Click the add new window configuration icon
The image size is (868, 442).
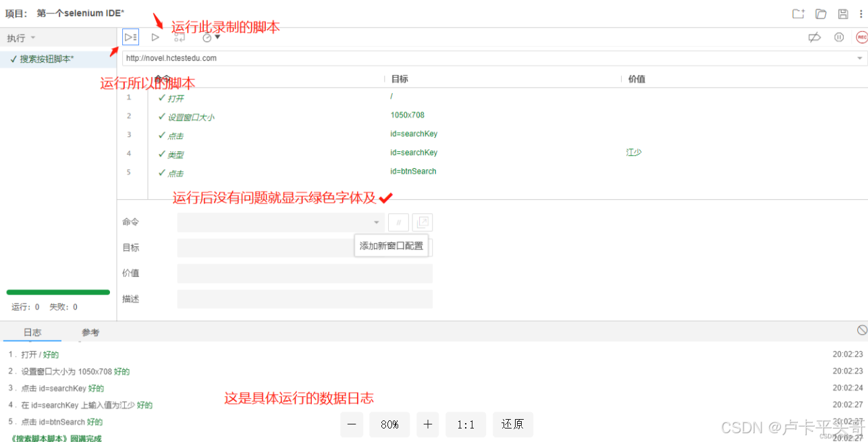(x=423, y=222)
